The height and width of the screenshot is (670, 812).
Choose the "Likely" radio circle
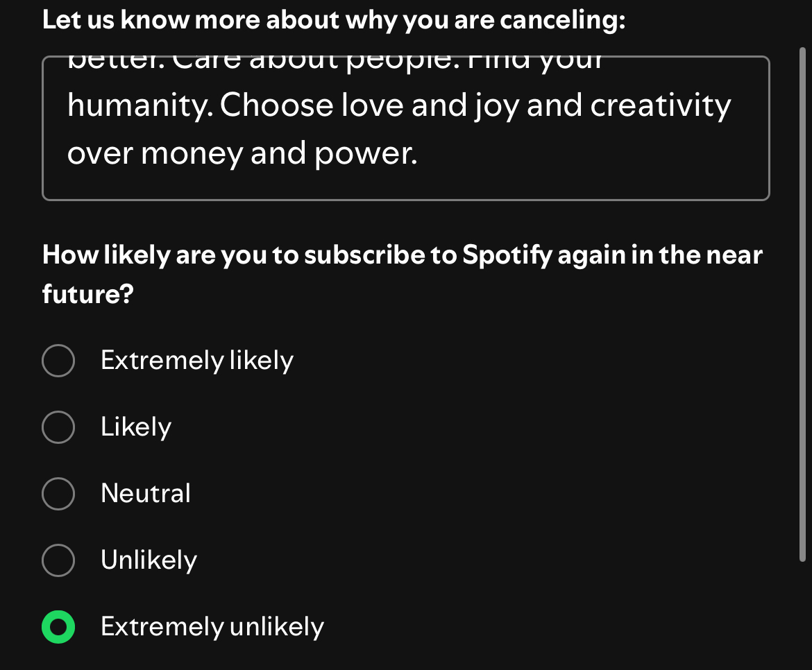(58, 427)
